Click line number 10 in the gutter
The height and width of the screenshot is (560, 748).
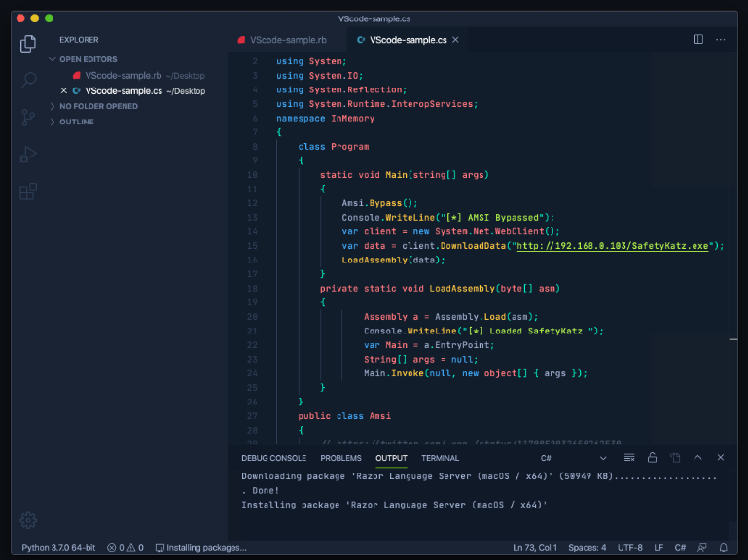point(252,175)
